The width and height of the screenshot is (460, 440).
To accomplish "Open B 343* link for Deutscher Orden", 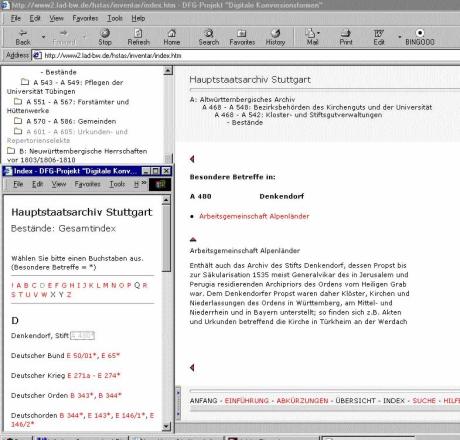I will (x=82, y=396).
